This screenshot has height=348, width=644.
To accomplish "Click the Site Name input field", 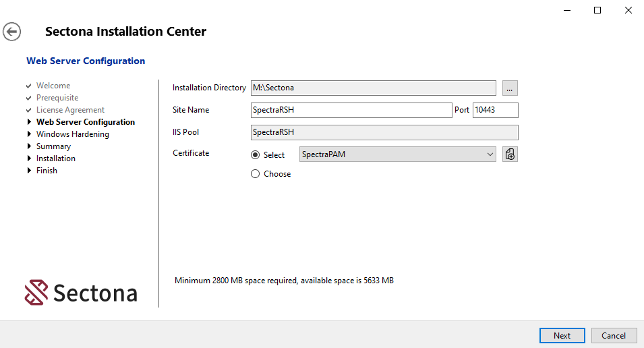I will pos(351,110).
